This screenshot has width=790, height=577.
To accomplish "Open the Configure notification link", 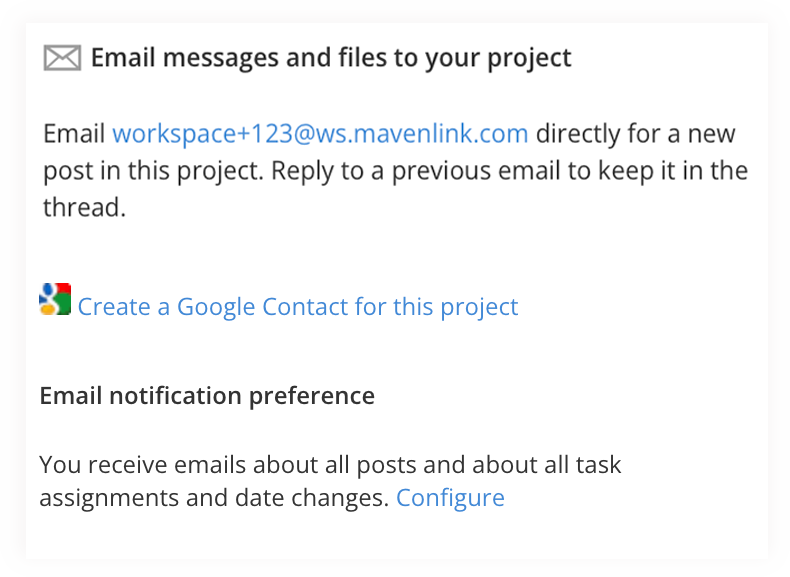I will 450,498.
